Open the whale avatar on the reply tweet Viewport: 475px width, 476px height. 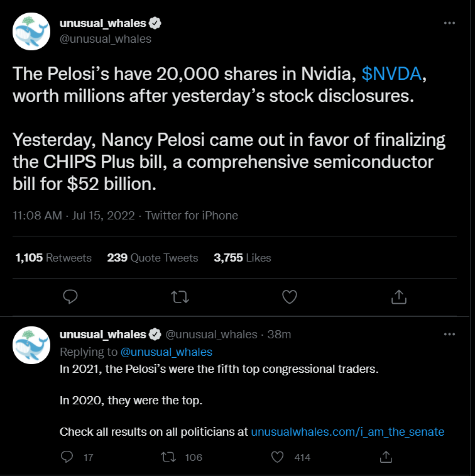click(x=31, y=345)
